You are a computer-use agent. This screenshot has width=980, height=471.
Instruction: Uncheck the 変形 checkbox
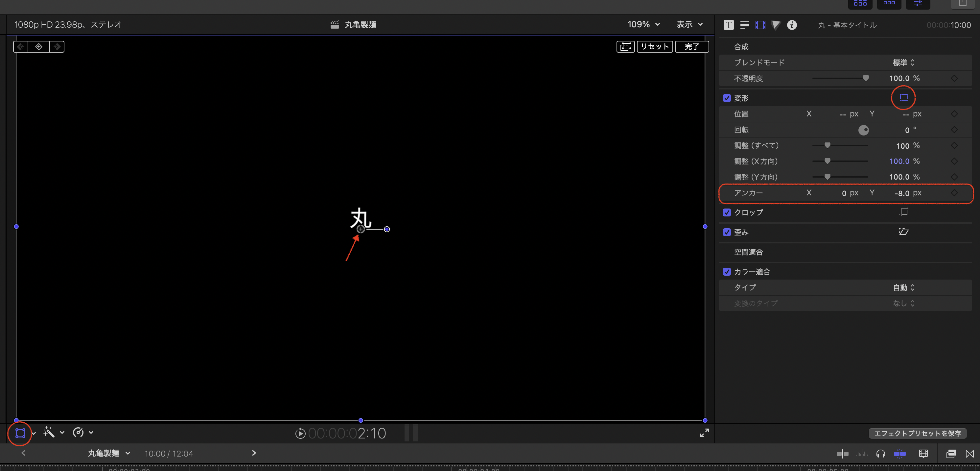click(727, 98)
